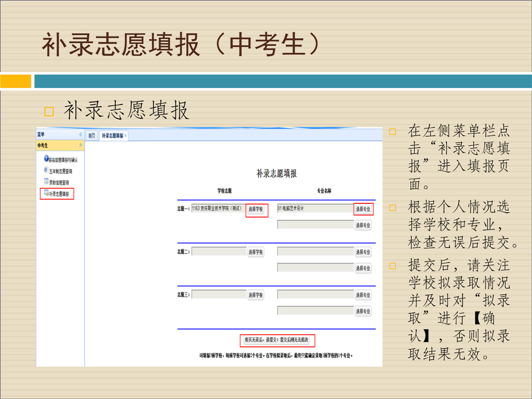Click 选择学校 for 志愿三
Screen dimensions: 532x399
(x=255, y=295)
